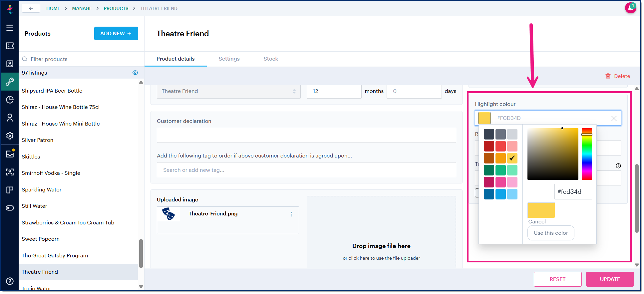The width and height of the screenshot is (644, 294).
Task: Pick the light blue colour swatch
Action: 512,194
